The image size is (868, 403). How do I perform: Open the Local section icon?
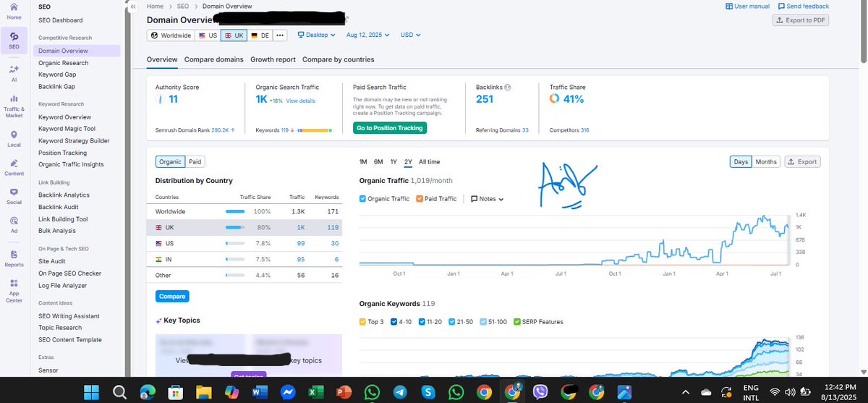(x=14, y=135)
